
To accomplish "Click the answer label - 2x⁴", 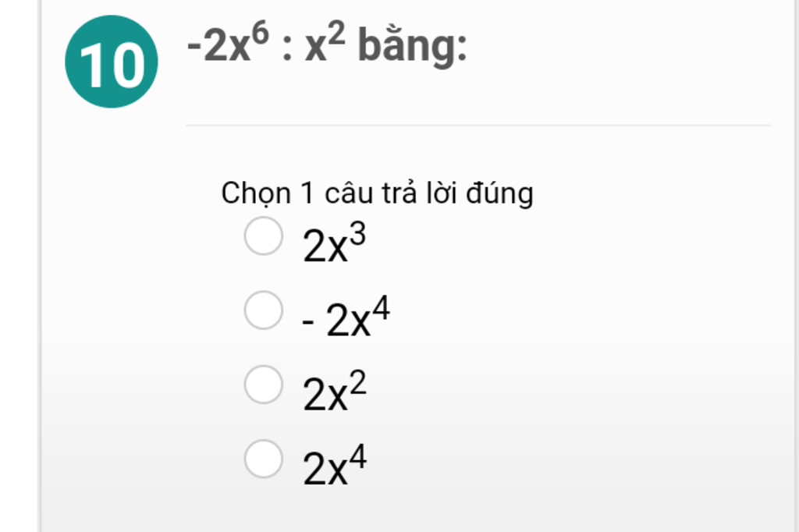I will [x=346, y=317].
